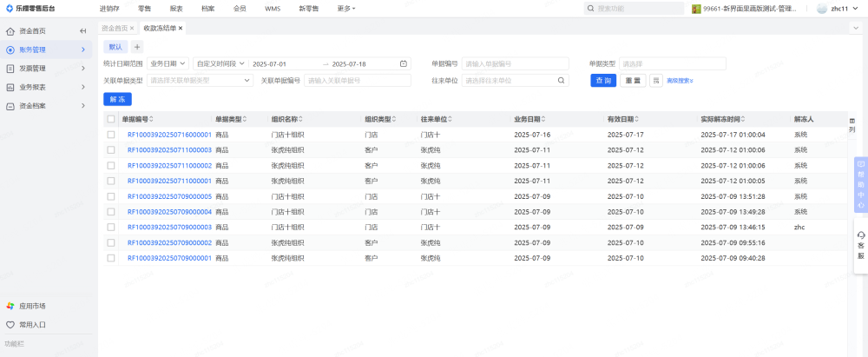
Task: Open document link RF10003920250711000003
Action: pos(169,150)
